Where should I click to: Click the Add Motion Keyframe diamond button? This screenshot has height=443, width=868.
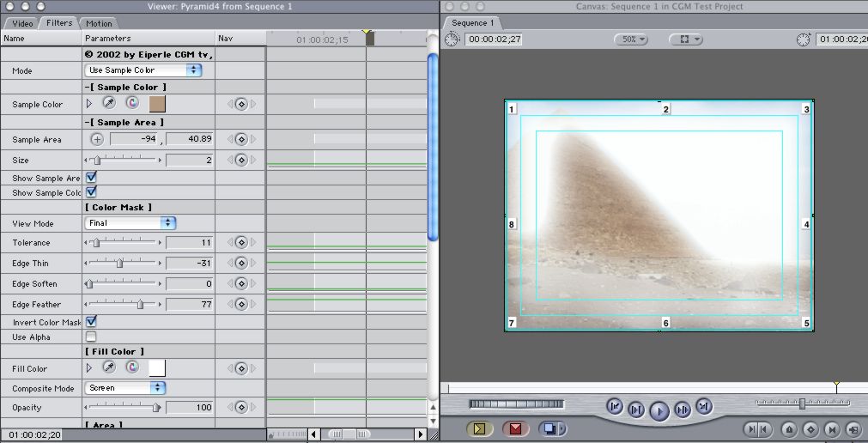810,428
